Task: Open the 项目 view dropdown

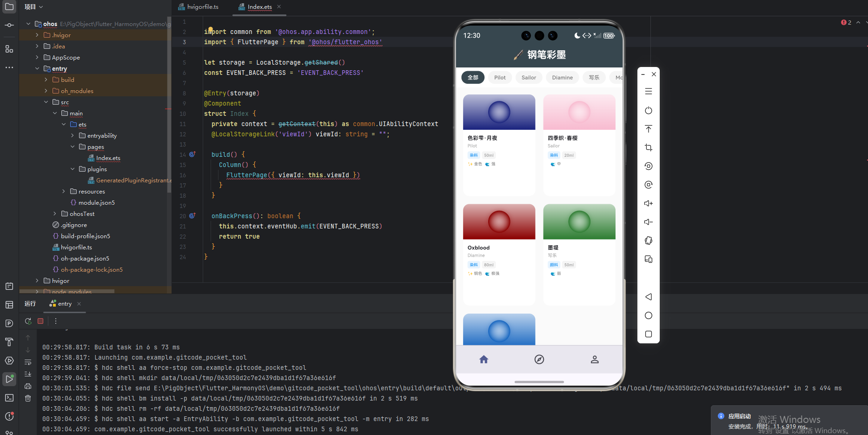Action: [x=33, y=7]
